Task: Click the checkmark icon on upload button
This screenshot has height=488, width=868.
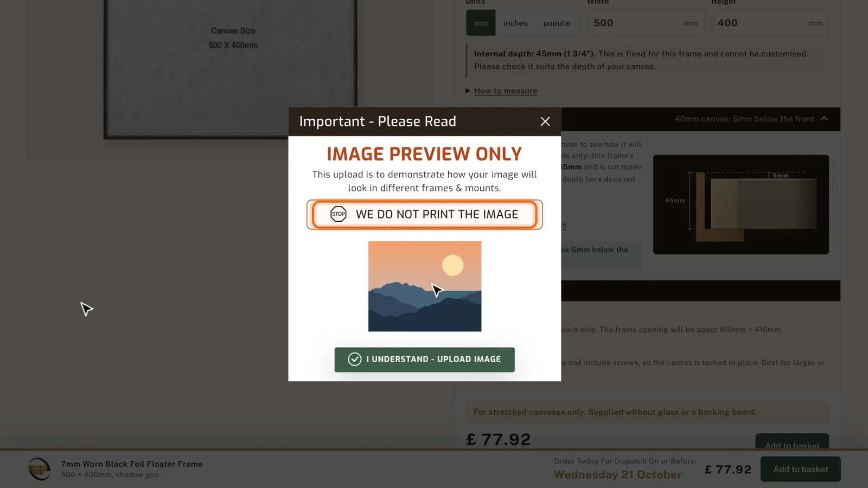Action: pos(355,359)
